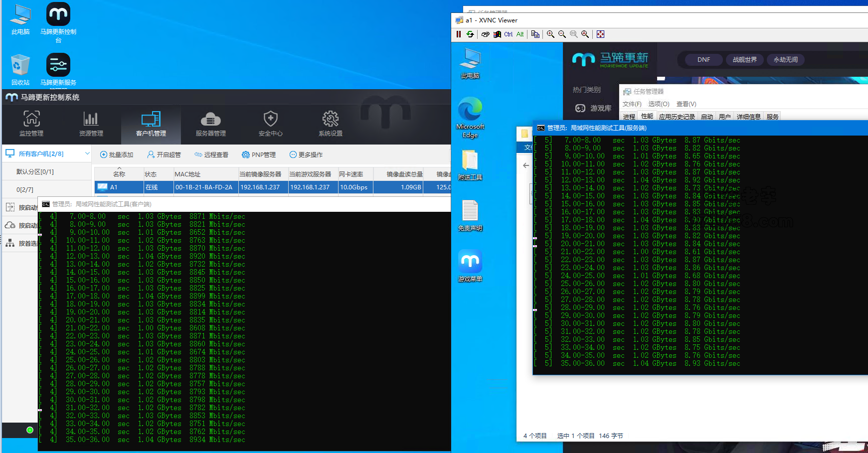Open 安全中心 module

click(x=271, y=124)
